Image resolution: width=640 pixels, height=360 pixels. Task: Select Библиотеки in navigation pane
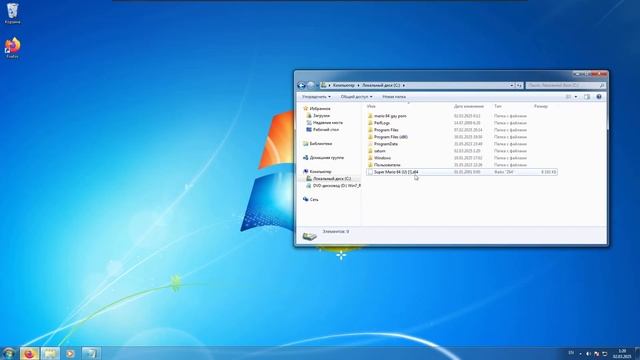(320, 144)
